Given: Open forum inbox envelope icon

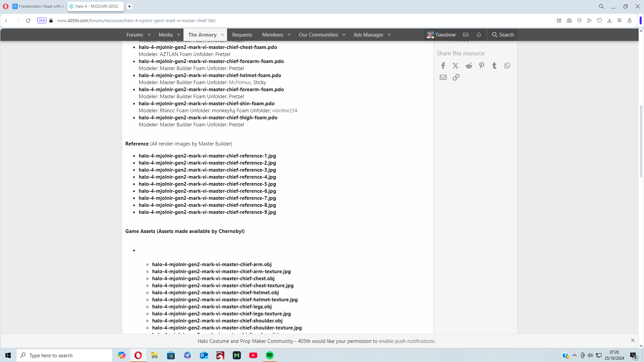Looking at the screenshot, I should coord(466,35).
